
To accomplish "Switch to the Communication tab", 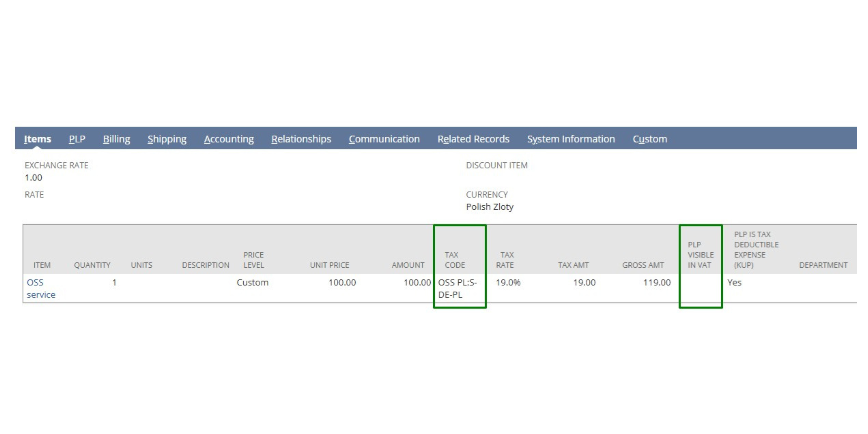I will 384,139.
